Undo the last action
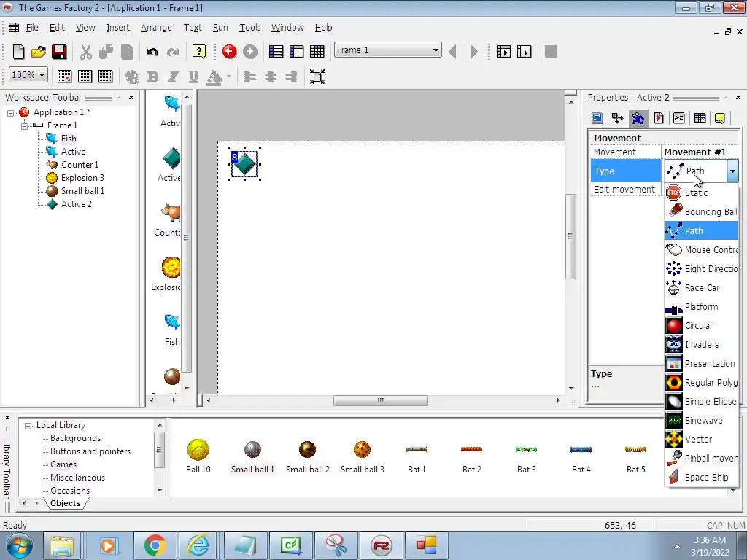The image size is (747, 560). pos(152,52)
